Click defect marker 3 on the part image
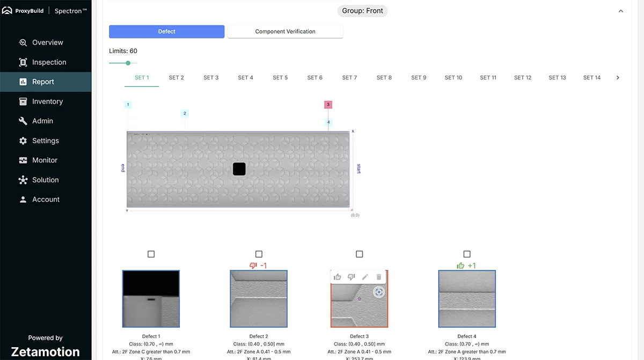 (328, 105)
